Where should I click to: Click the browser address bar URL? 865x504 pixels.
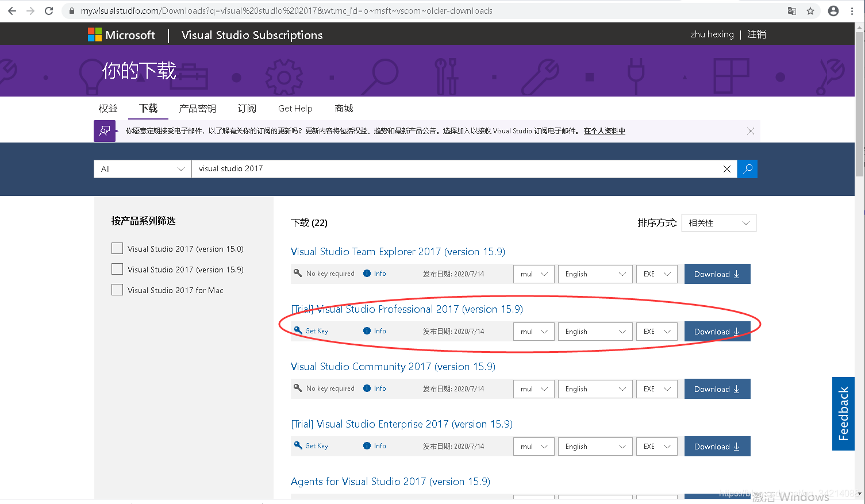286,11
